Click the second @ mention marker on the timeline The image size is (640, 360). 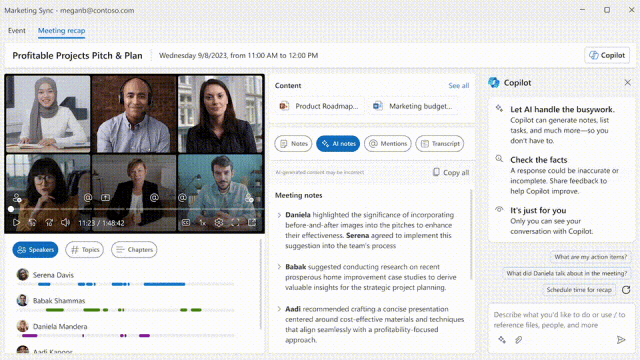154,198
